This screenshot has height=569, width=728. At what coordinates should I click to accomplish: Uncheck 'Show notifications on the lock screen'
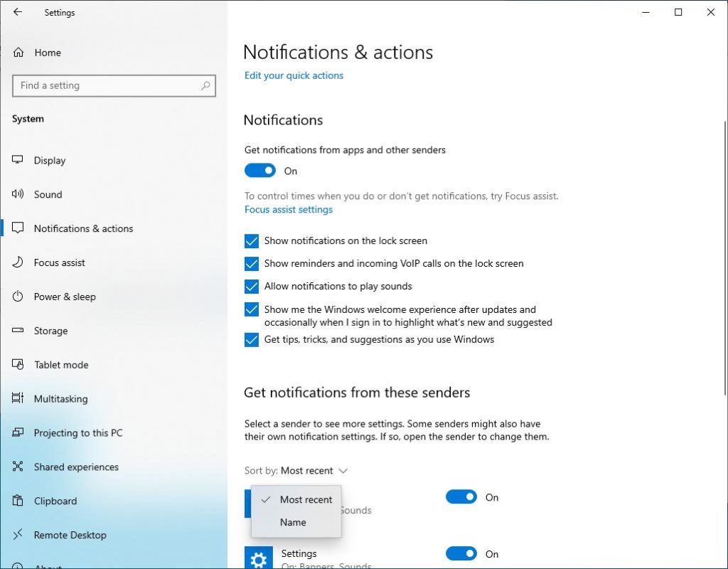click(x=251, y=240)
